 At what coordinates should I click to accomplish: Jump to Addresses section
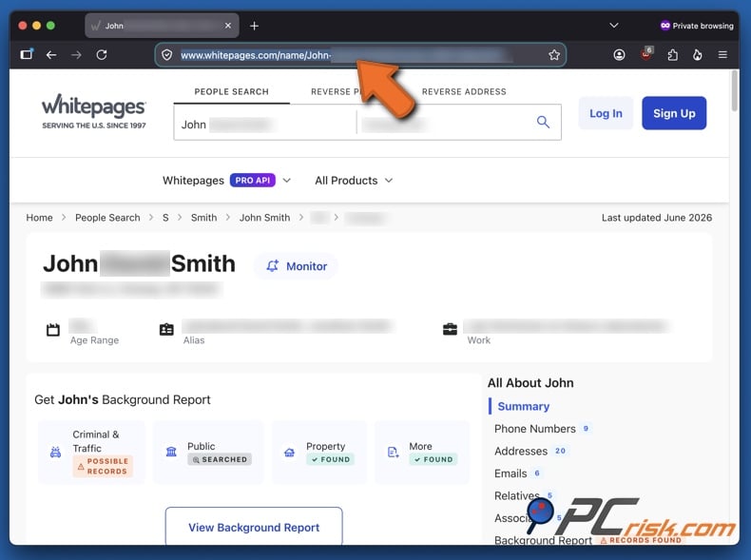(x=521, y=452)
